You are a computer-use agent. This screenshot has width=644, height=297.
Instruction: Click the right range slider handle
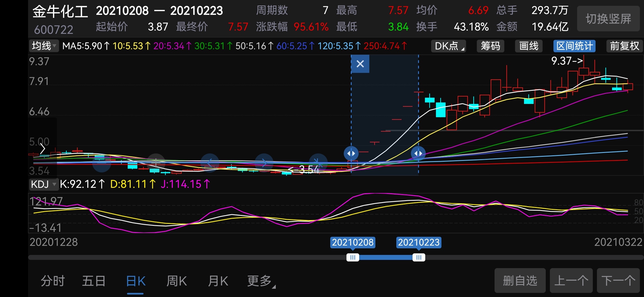[x=419, y=257]
